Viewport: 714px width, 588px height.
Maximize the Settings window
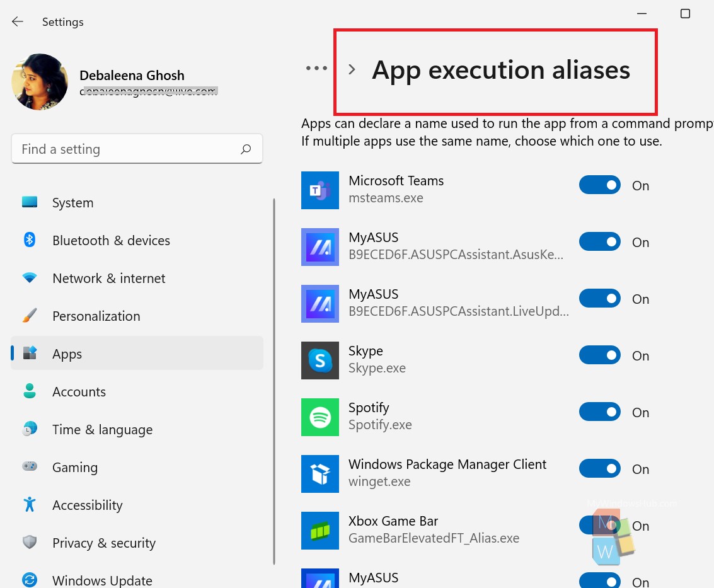point(685,14)
